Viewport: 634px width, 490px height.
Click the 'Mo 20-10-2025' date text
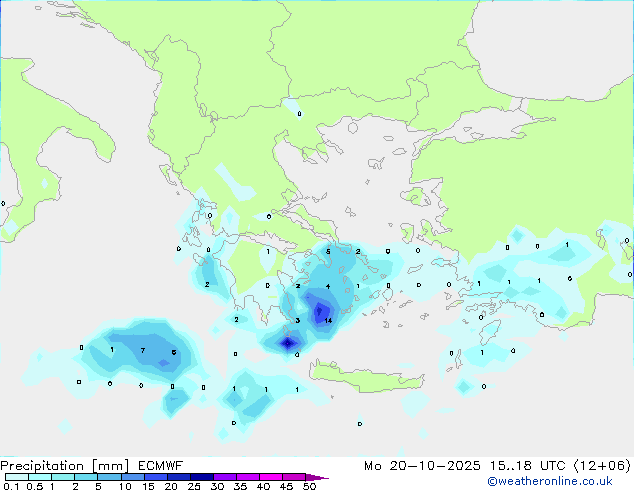click(422, 466)
